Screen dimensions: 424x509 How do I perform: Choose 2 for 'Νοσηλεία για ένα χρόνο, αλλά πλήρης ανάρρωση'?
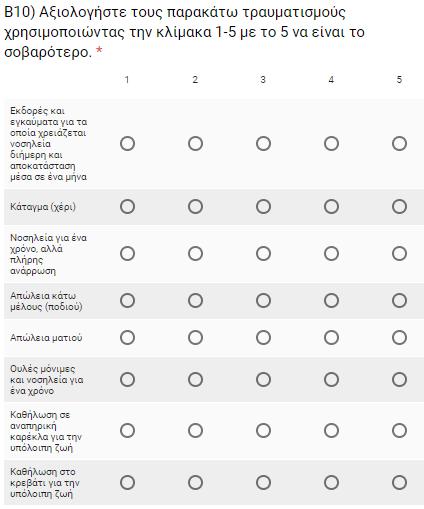click(x=195, y=254)
